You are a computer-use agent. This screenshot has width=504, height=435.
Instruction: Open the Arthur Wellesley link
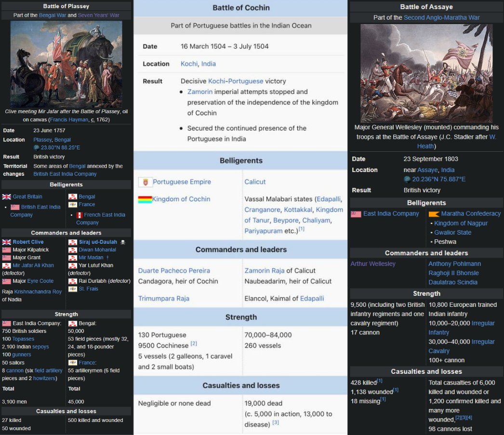point(373,264)
